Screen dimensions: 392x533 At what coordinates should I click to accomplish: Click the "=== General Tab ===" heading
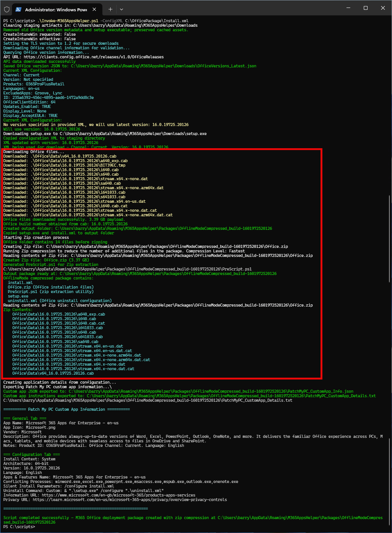coord(25,418)
